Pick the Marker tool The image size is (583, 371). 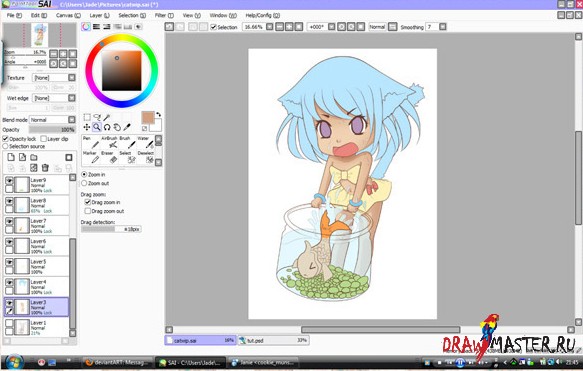(90, 158)
